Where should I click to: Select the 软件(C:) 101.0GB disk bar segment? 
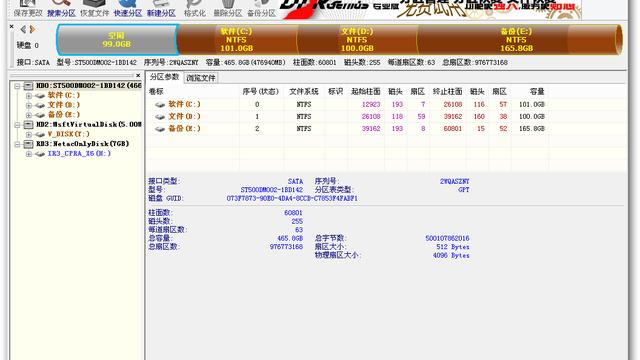237,40
